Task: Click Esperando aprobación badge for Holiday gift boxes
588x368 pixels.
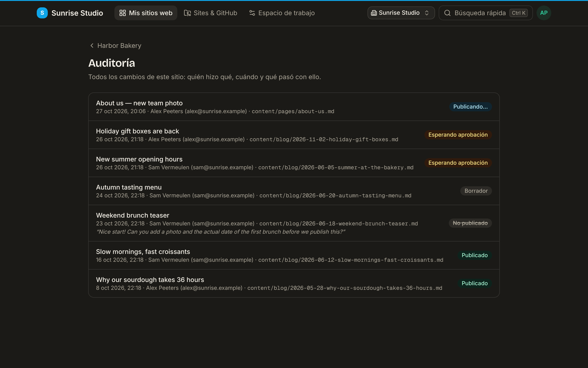Action: 458,135
